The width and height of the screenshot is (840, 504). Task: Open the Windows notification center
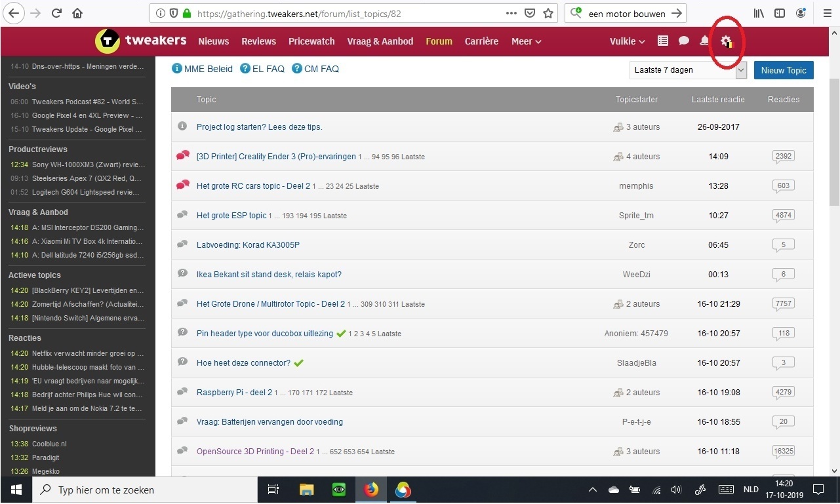pyautogui.click(x=818, y=490)
